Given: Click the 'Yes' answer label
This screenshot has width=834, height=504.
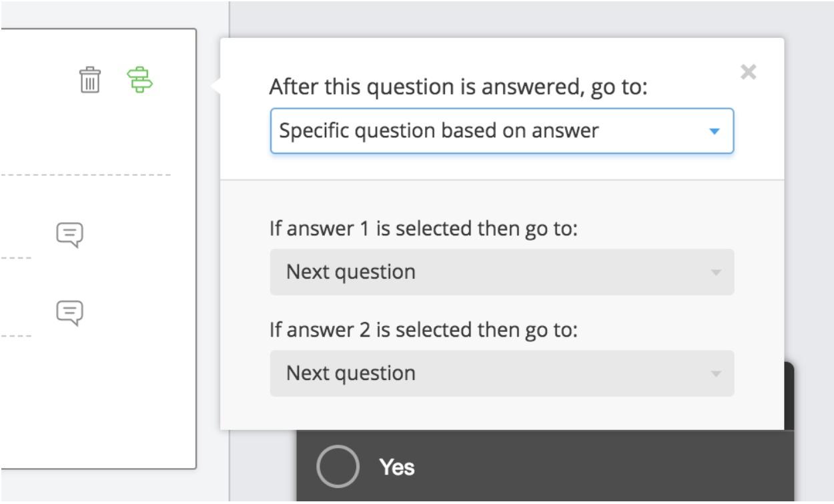Looking at the screenshot, I should pos(397,467).
